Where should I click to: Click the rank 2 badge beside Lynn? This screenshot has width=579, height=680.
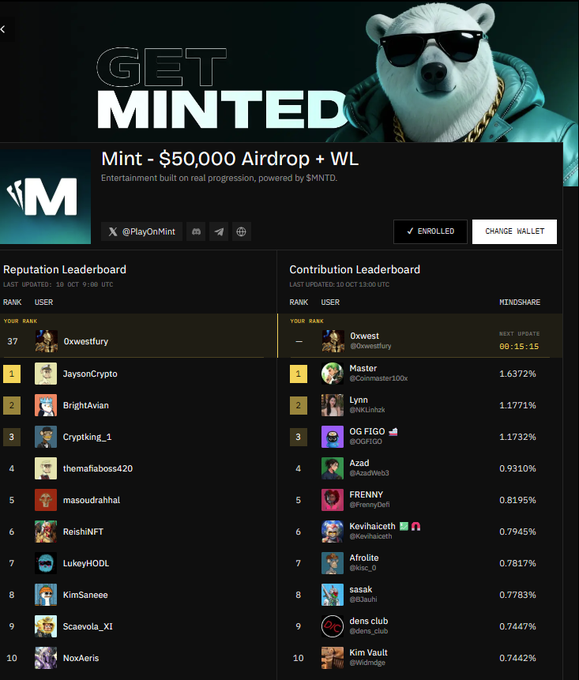298,405
